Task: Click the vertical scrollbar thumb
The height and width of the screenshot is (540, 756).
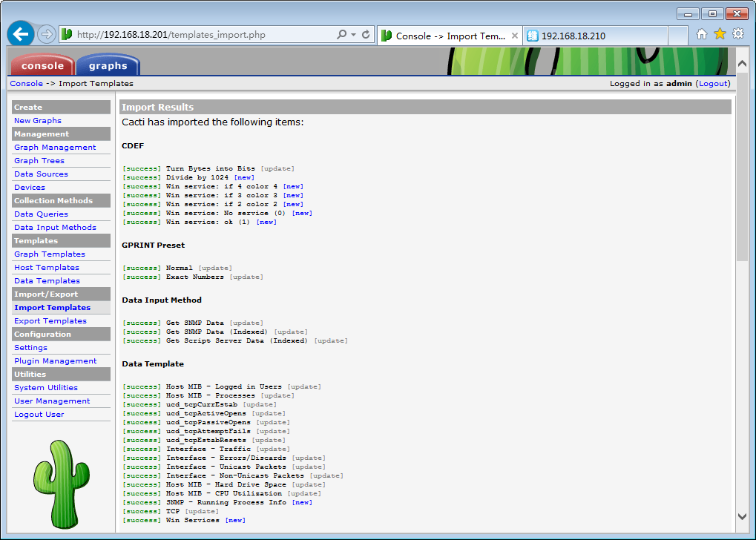Action: click(x=742, y=167)
